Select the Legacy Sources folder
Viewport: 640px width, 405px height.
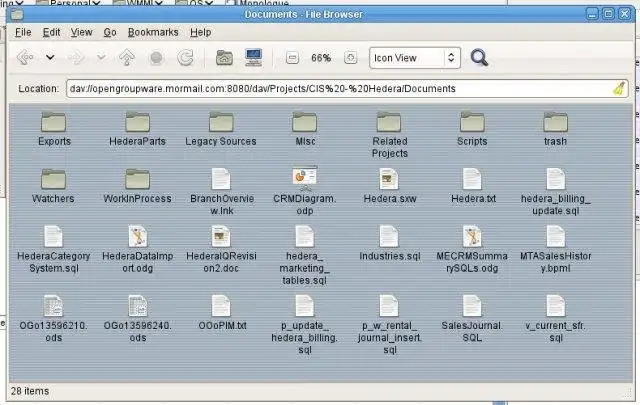221,129
